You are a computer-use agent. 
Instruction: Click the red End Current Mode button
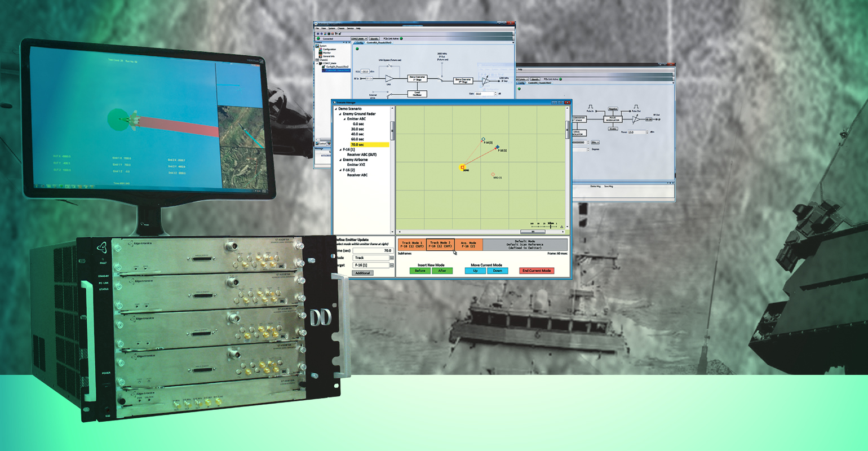click(536, 271)
